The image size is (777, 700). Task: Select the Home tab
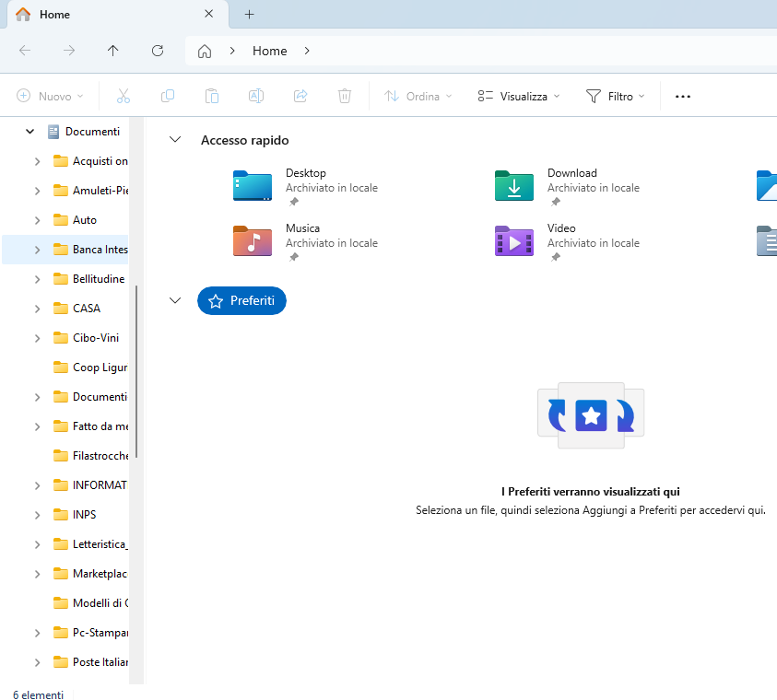[117, 15]
